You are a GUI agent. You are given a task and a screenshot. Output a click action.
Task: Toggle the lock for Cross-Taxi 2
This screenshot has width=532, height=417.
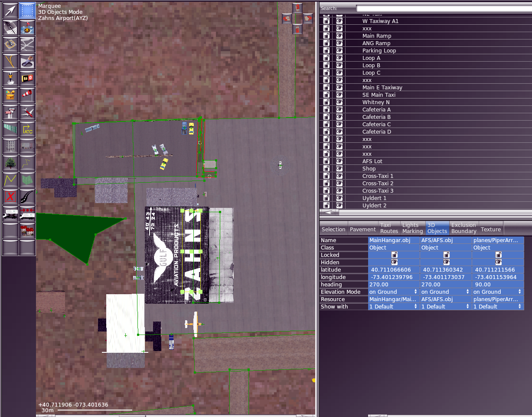(326, 184)
